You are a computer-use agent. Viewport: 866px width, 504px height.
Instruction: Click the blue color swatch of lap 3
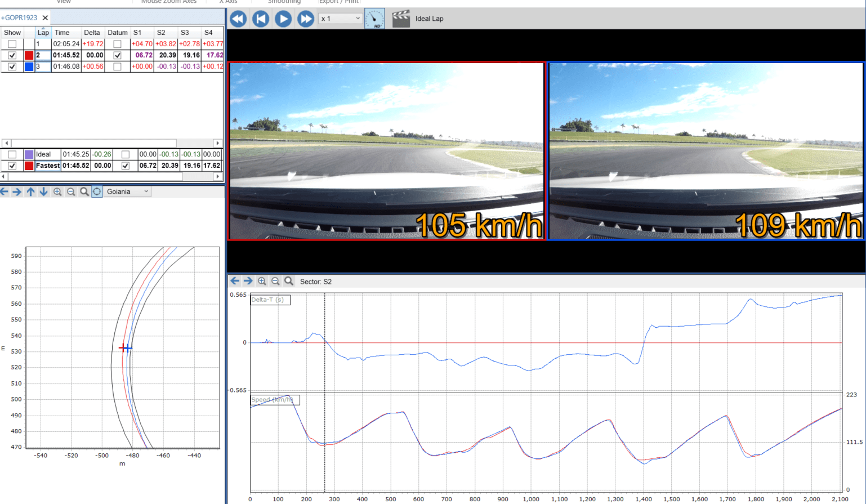tap(29, 66)
